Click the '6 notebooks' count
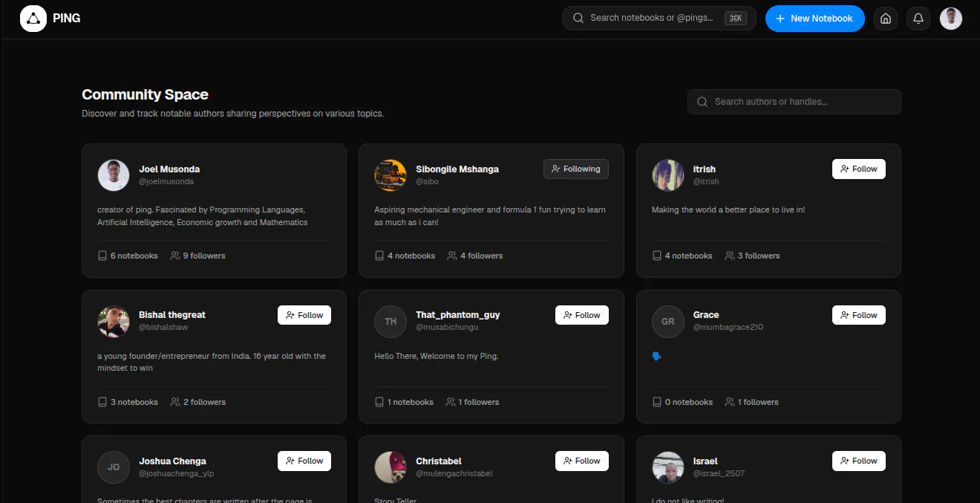This screenshot has height=503, width=980. point(134,256)
